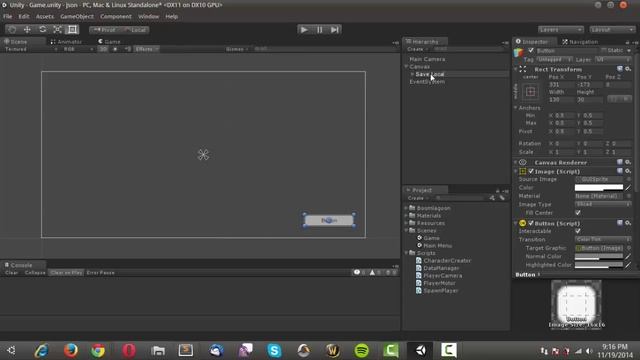Image resolution: width=640 pixels, height=360 pixels.
Task: Toggle Error Pause in Console
Action: (100, 273)
